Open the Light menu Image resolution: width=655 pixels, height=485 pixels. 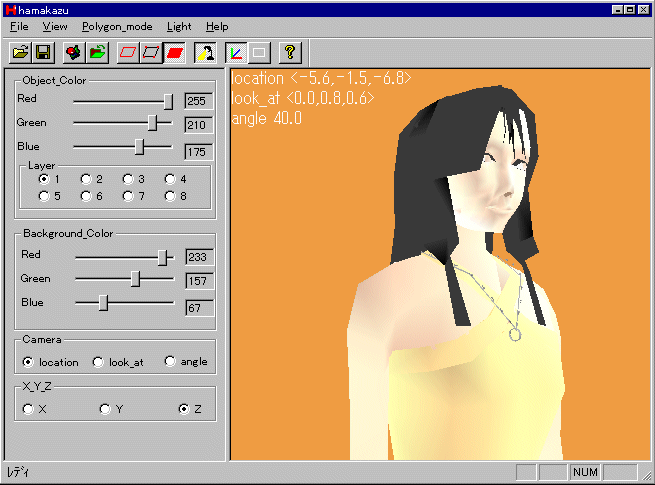pos(179,27)
